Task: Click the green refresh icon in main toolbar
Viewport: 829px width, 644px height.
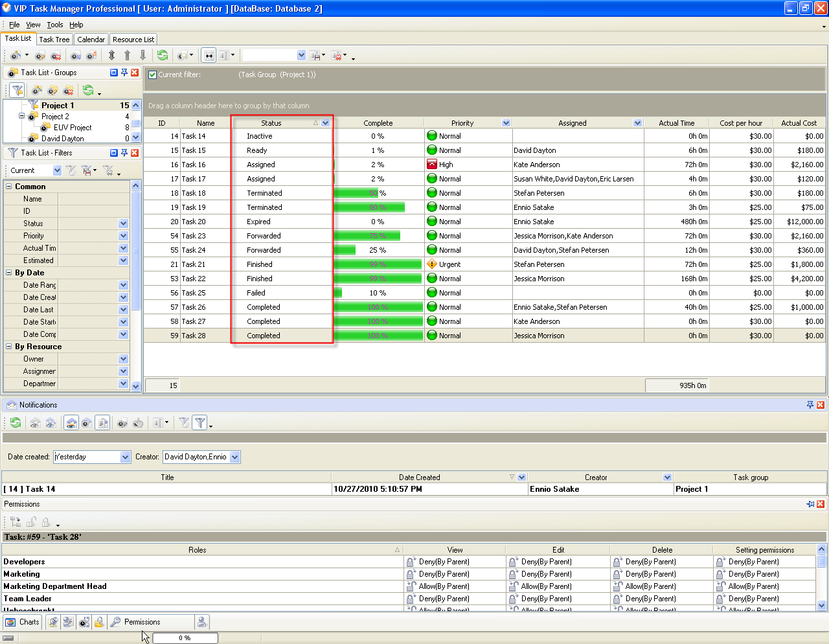Action: [x=163, y=56]
